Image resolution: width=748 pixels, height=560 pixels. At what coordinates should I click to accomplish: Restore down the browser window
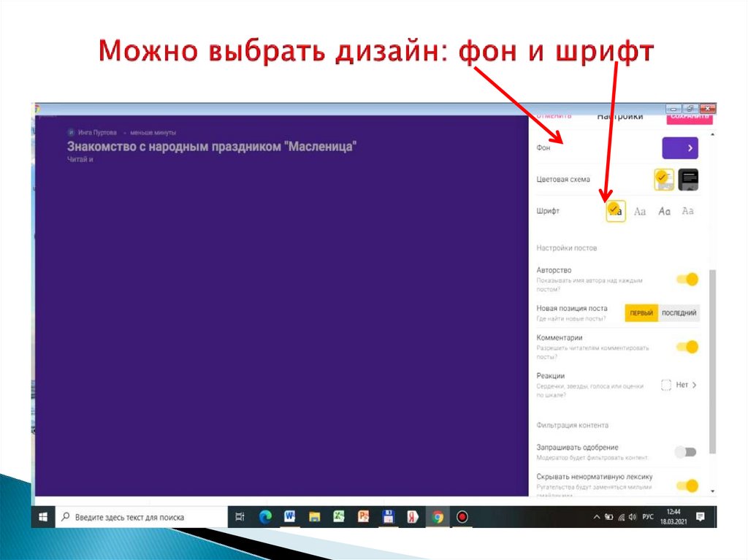click(690, 109)
